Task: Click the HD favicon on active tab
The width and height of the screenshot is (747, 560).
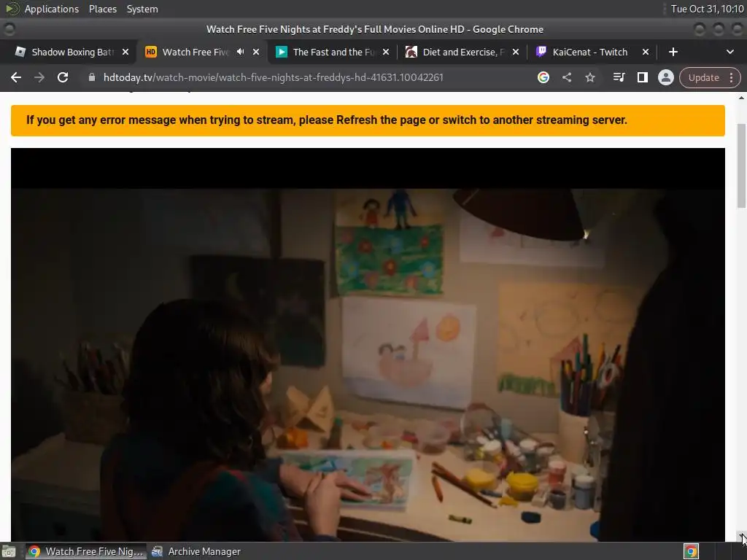Action: pyautogui.click(x=150, y=52)
